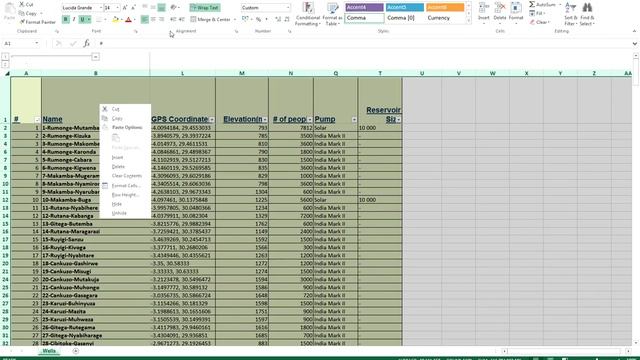Open Conditional Formatting menu
The height and width of the screenshot is (360, 640).
[x=307, y=14]
